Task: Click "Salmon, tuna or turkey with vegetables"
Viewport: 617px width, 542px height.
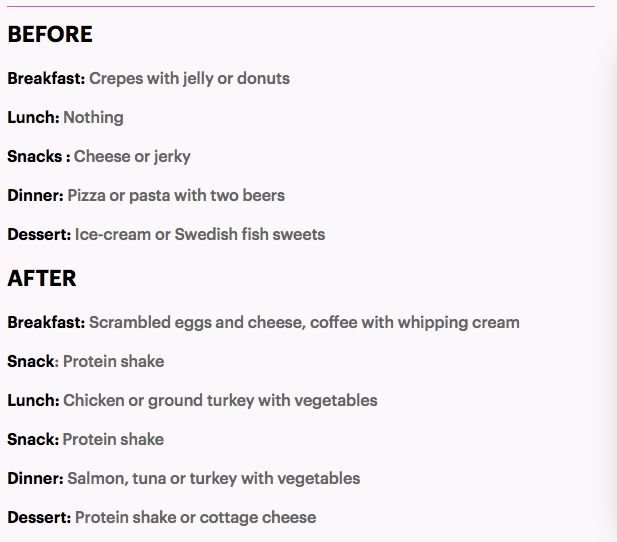Action: point(213,478)
